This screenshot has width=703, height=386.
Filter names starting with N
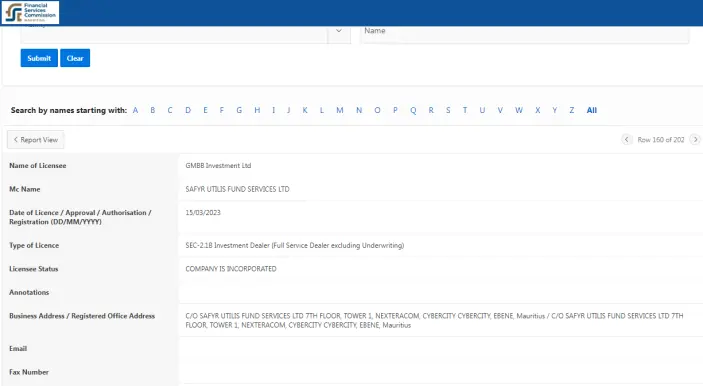[x=359, y=110]
